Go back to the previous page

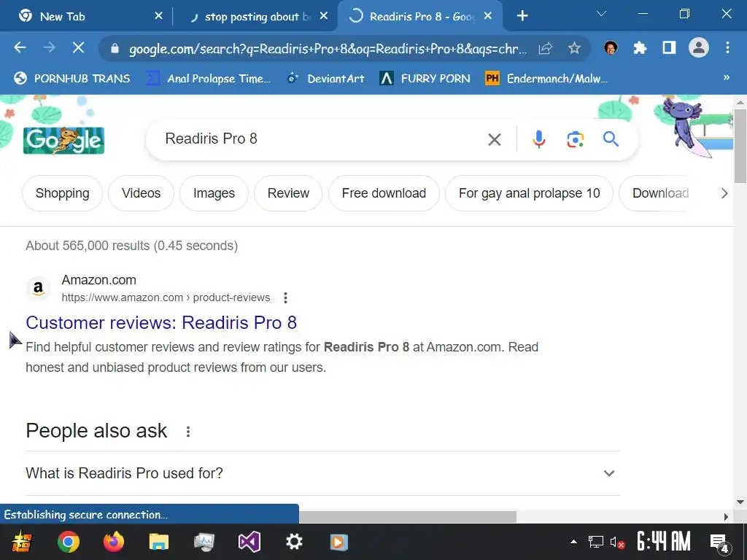click(x=20, y=47)
